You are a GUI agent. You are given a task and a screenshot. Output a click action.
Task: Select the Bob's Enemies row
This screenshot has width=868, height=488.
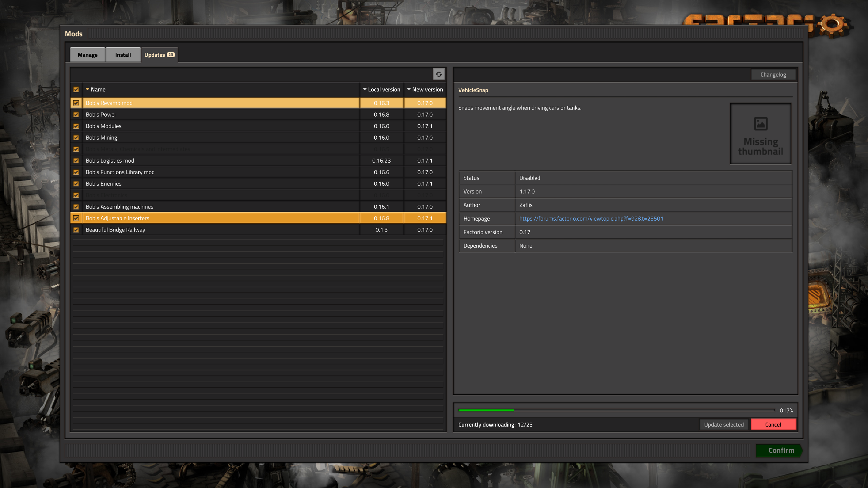click(x=258, y=184)
